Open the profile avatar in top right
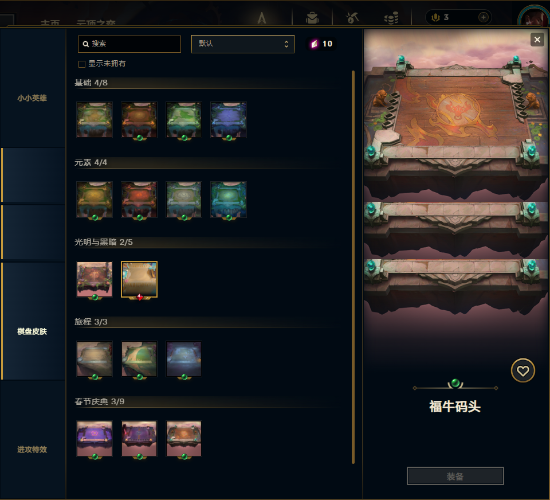550x500 pixels. tap(534, 16)
